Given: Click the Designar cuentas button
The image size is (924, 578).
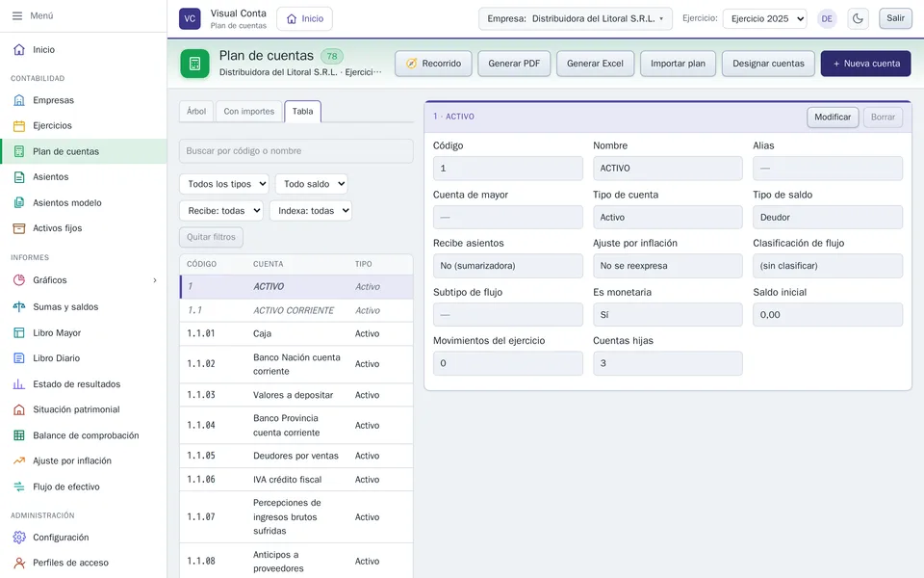Looking at the screenshot, I should (768, 64).
